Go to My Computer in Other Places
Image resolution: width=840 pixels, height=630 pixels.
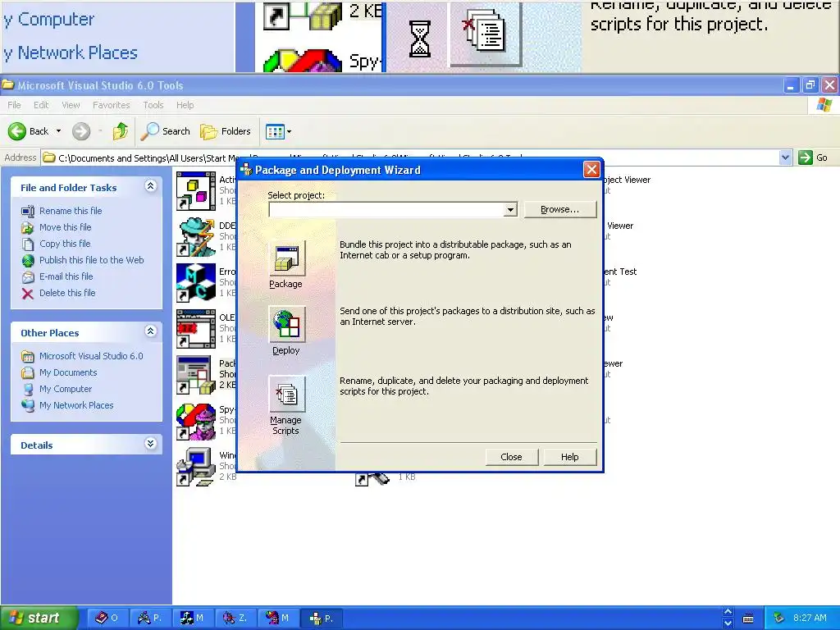[66, 389]
